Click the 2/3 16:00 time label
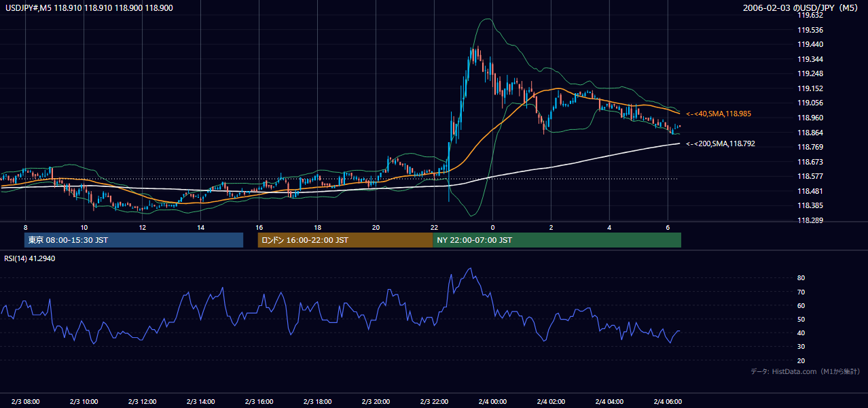868x408 pixels. pos(259,401)
